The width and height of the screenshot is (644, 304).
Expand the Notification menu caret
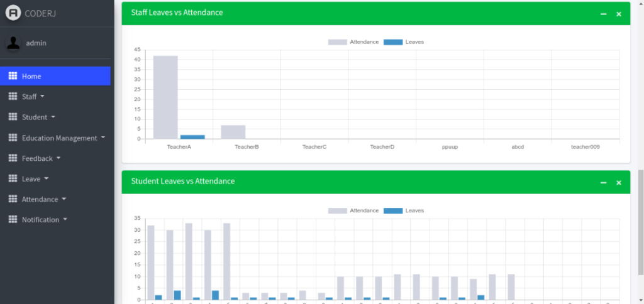point(65,219)
